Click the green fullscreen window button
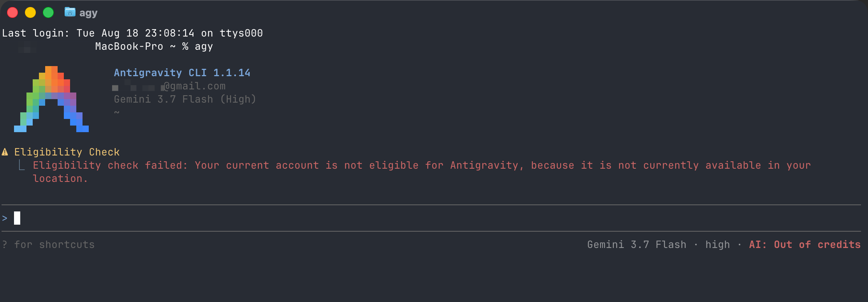 48,12
